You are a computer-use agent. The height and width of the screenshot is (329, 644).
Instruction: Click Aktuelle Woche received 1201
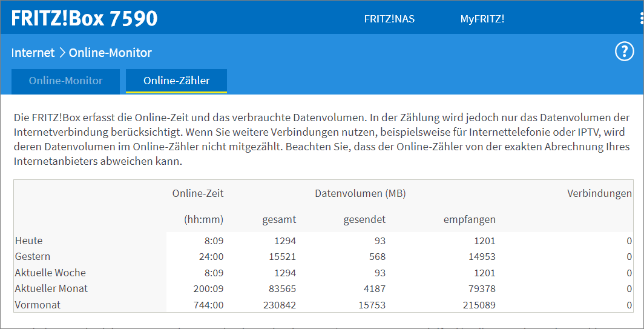click(485, 273)
